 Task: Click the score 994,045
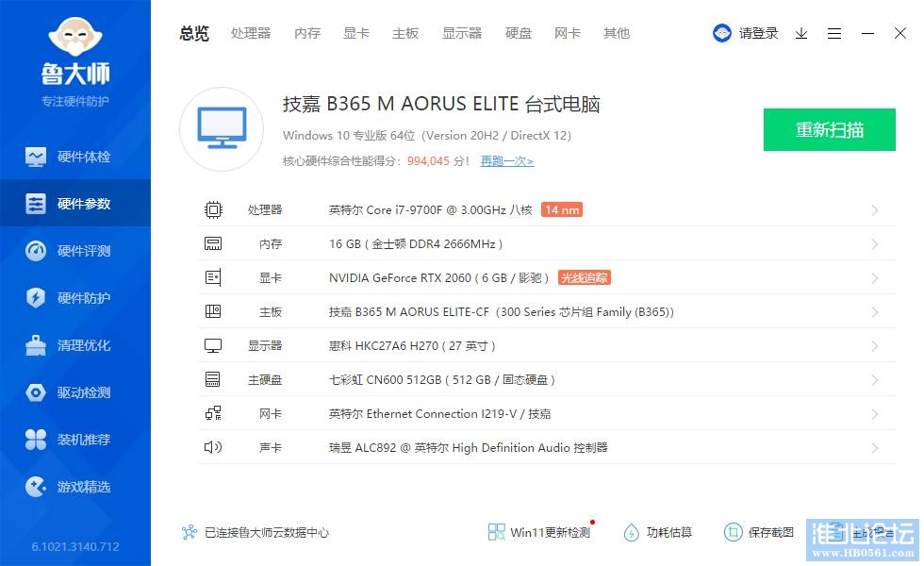coord(428,161)
